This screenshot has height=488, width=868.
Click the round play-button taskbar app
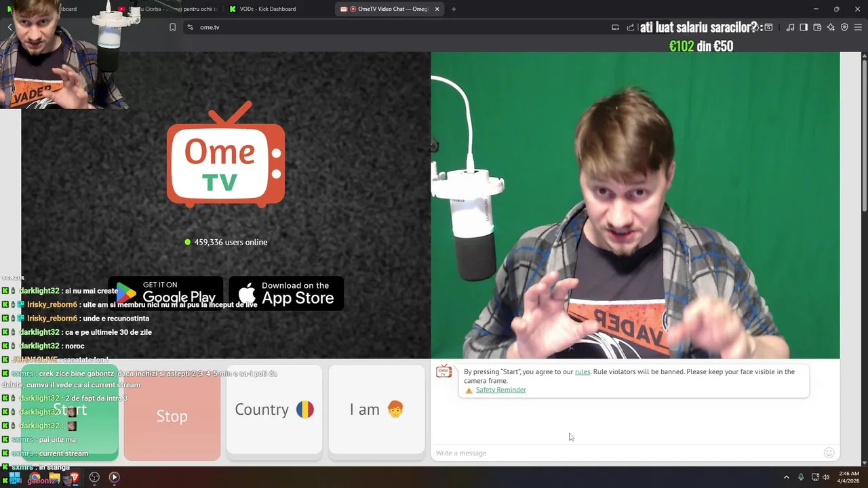click(x=114, y=477)
